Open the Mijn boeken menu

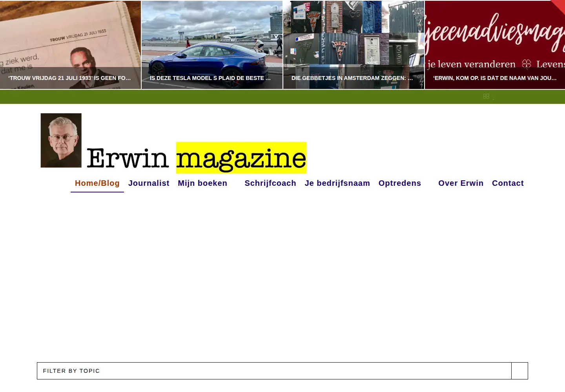click(202, 183)
